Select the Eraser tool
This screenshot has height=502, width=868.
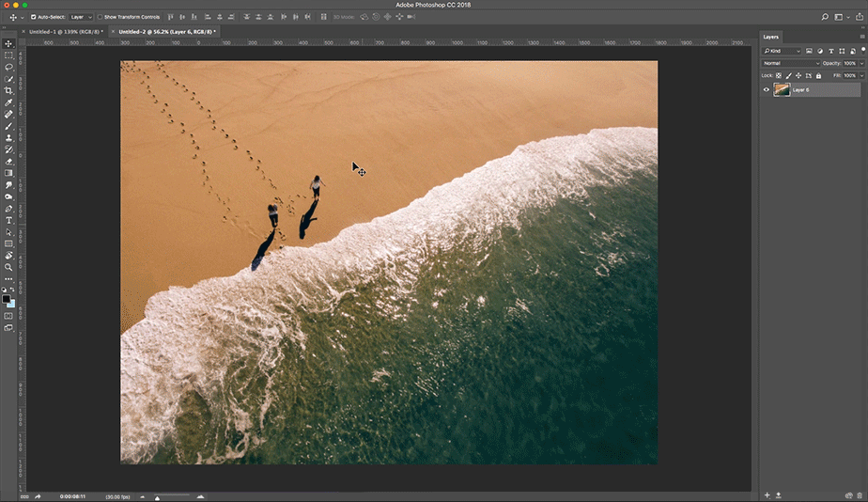tap(8, 162)
